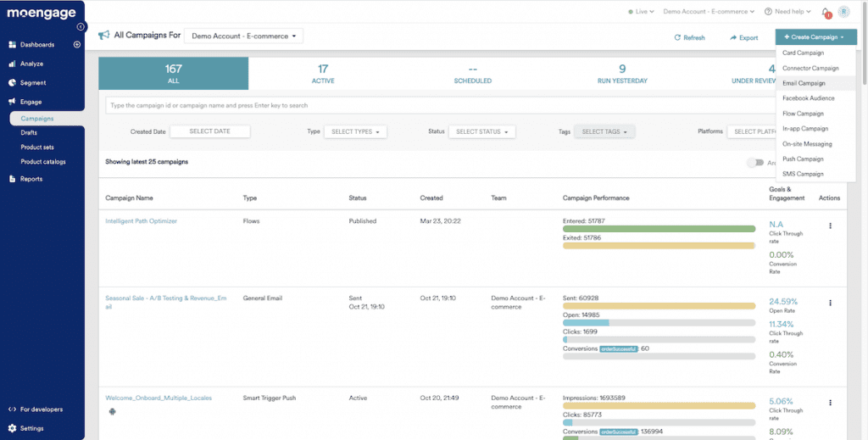Open the user profile avatar
Screen dimensions: 868x440
[x=843, y=12]
